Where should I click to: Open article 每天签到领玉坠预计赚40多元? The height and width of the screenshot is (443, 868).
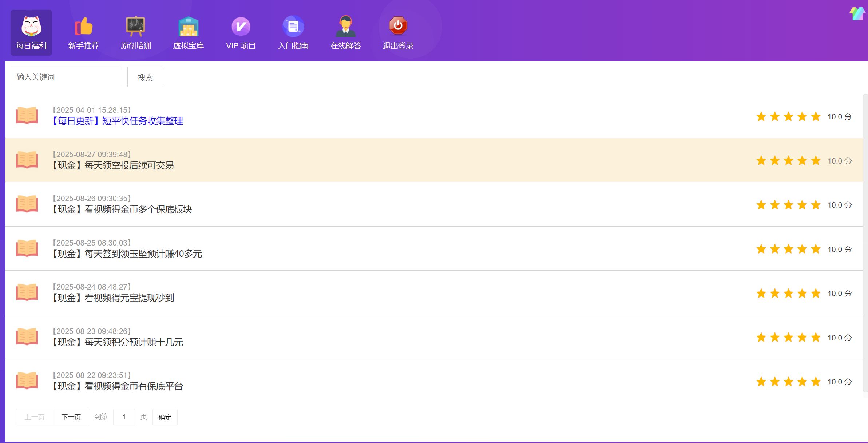coord(127,254)
